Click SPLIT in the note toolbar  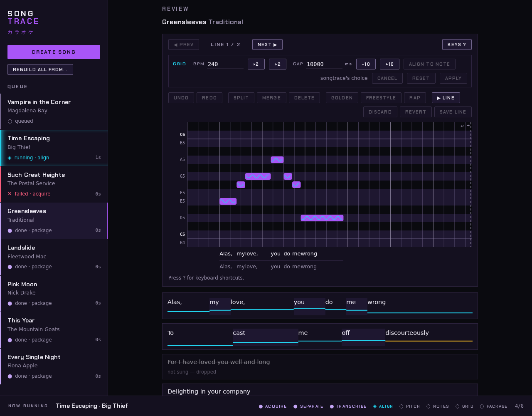(241, 98)
